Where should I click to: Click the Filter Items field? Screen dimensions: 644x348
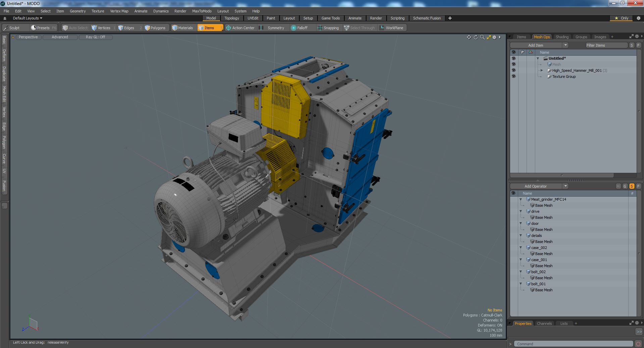pos(606,45)
